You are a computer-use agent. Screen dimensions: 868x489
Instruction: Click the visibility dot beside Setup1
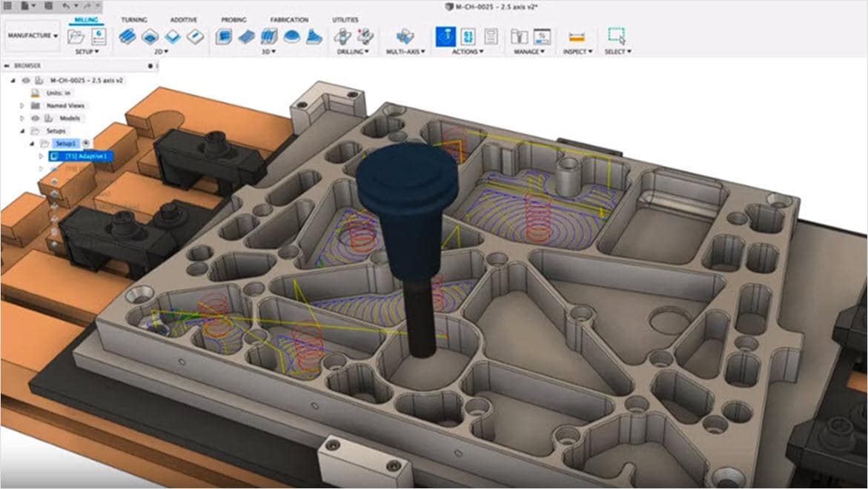click(86, 142)
